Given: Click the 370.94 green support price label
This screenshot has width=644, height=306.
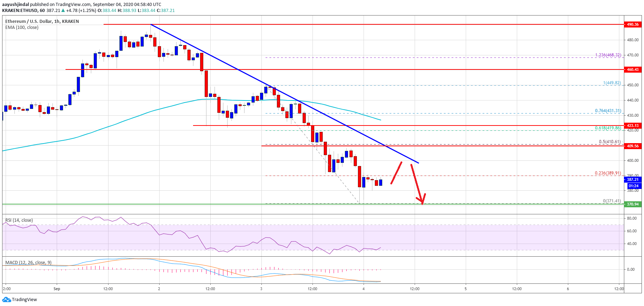Looking at the screenshot, I should (633, 204).
